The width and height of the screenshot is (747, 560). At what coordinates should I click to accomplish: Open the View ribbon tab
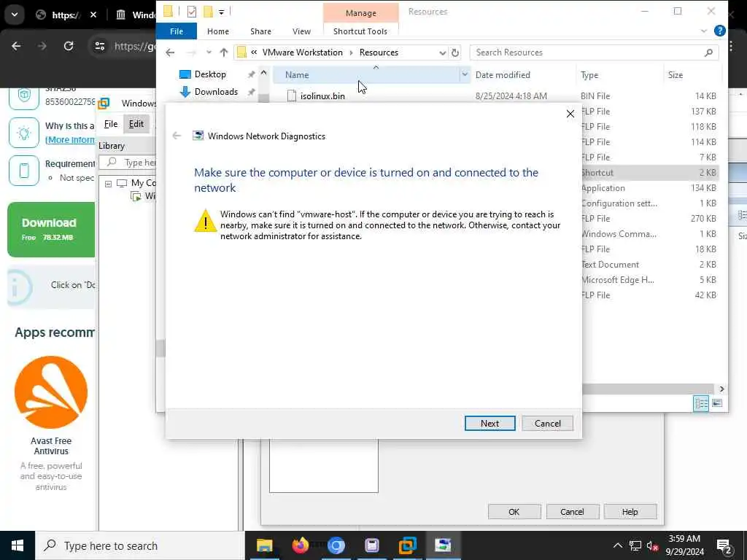(301, 31)
